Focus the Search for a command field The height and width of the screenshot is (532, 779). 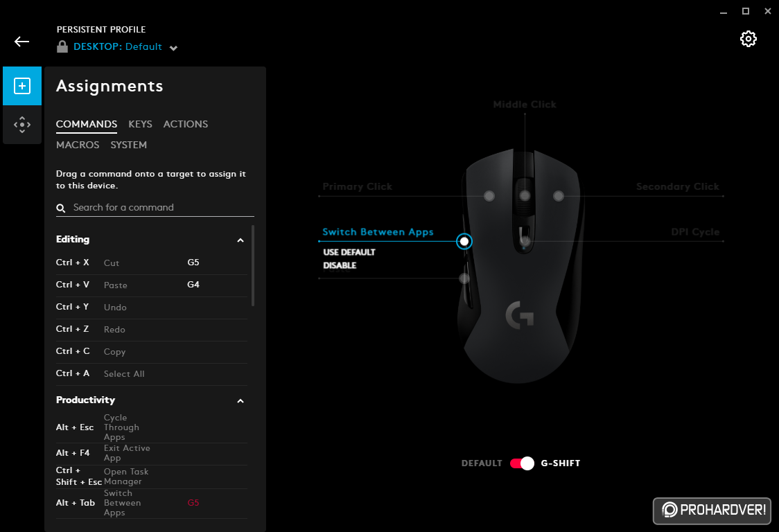pos(155,208)
